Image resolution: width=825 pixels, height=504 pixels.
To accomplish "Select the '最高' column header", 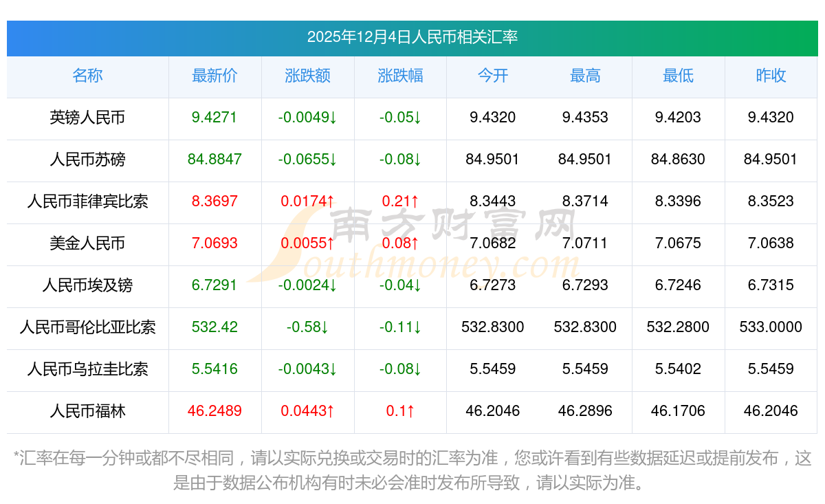I will click(x=585, y=76).
